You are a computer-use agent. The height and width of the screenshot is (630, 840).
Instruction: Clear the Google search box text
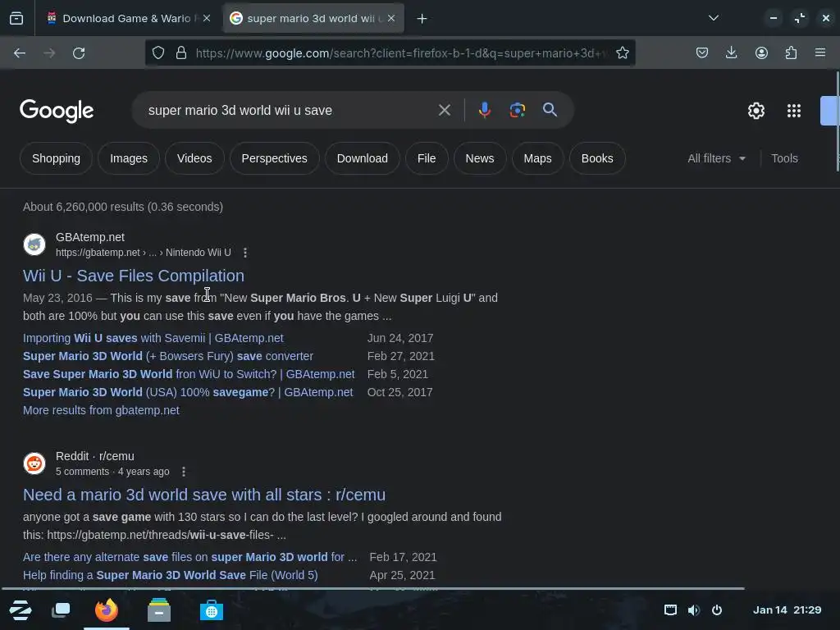click(444, 111)
